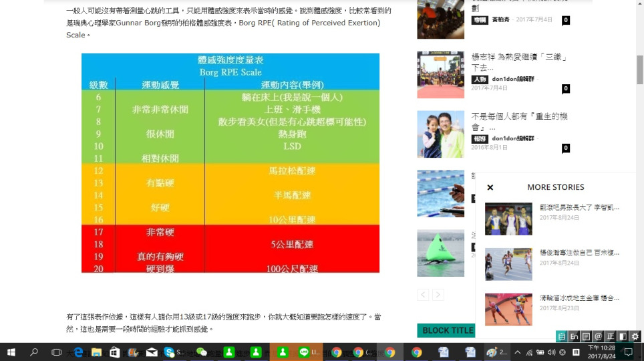Toggle the IME En language mode
The image size is (644, 361).
point(574,337)
